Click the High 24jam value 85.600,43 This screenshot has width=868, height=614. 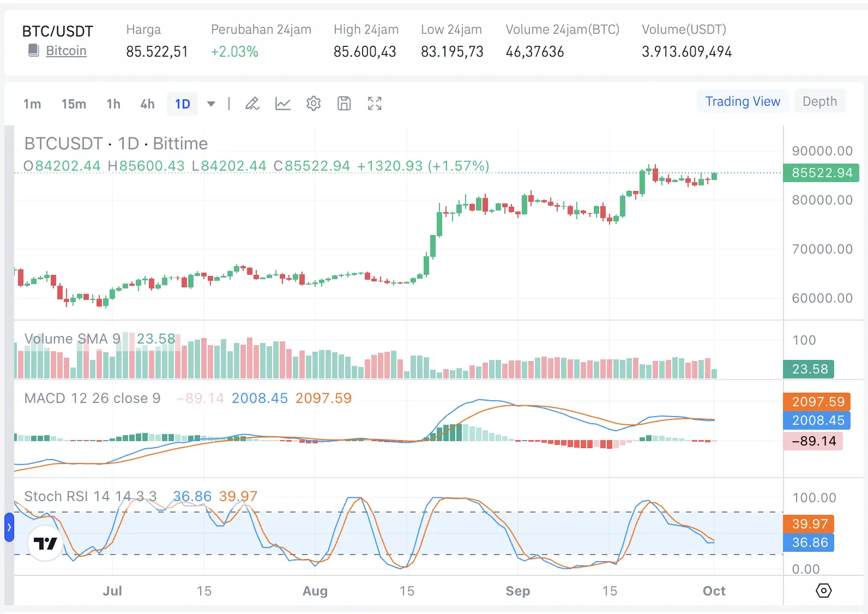point(365,52)
